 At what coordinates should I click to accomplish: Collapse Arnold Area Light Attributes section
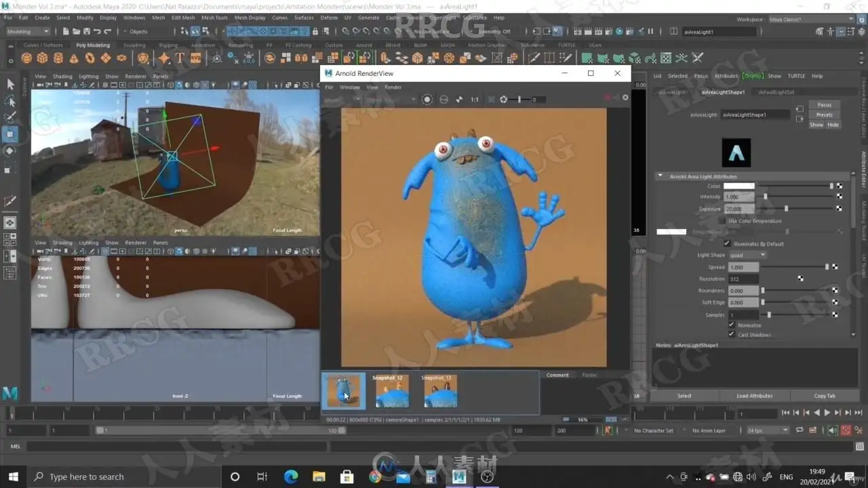tap(660, 176)
